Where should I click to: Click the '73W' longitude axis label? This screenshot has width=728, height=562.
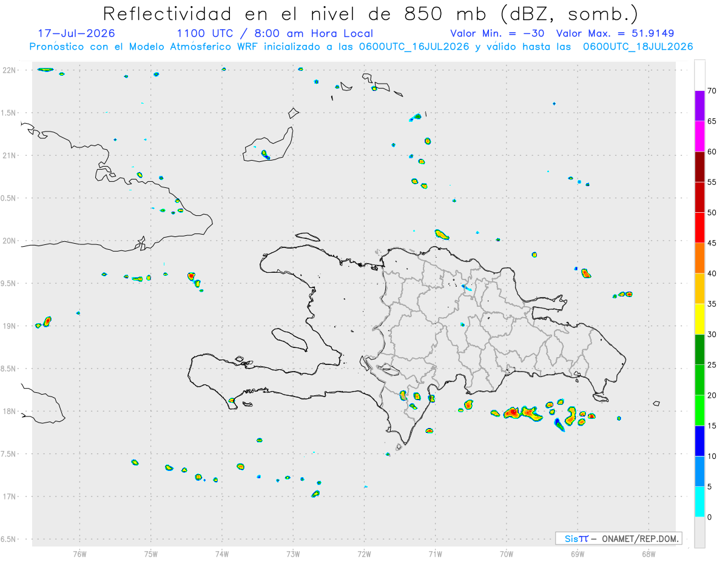pos(293,554)
